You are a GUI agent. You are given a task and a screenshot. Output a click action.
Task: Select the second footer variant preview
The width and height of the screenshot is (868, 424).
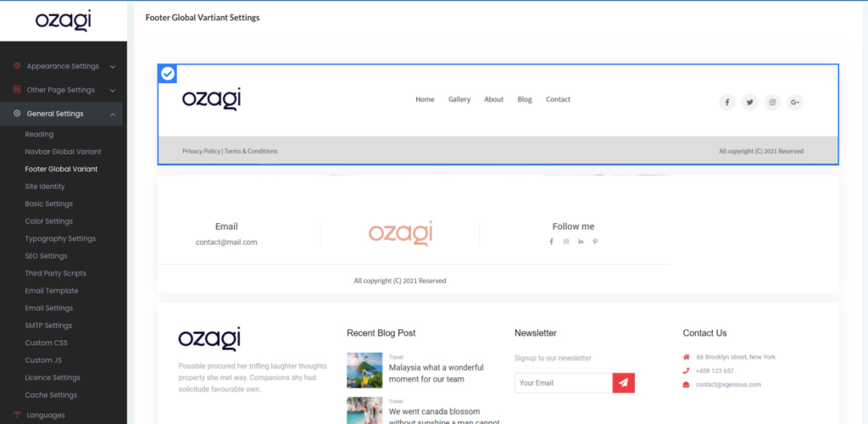[x=498, y=234]
